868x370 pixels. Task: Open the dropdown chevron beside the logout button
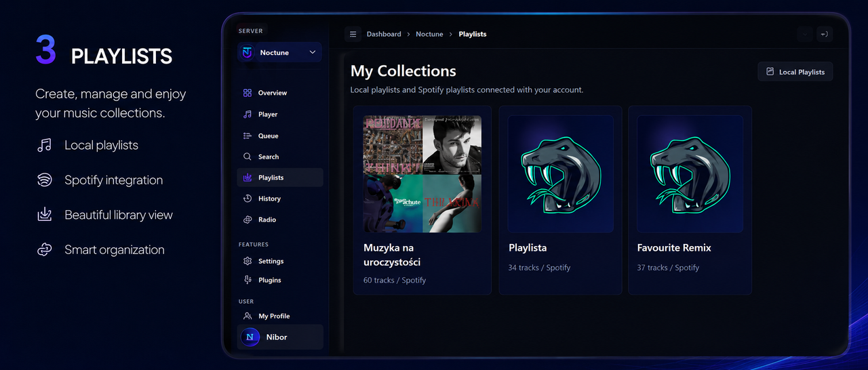click(x=805, y=34)
